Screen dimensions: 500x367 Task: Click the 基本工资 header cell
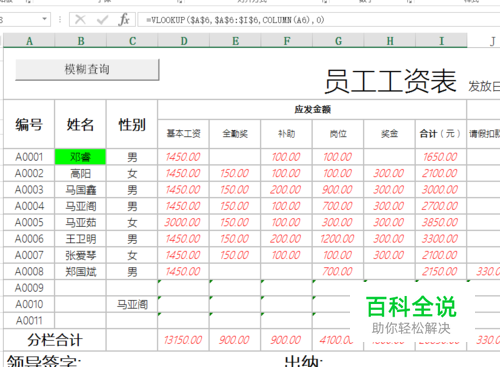click(184, 134)
